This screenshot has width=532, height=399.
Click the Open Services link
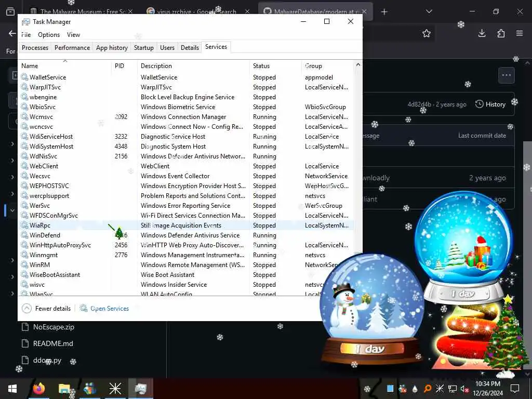coord(104,309)
